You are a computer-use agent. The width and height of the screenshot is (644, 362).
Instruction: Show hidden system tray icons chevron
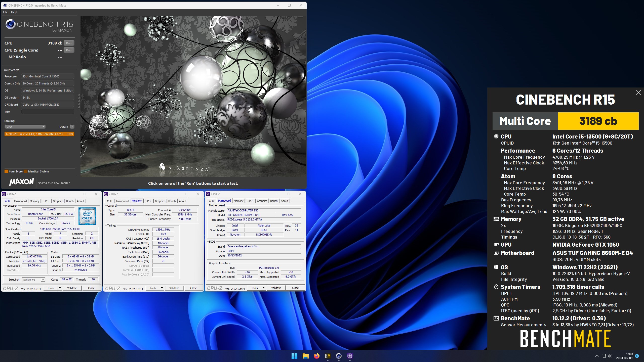coord(597,356)
